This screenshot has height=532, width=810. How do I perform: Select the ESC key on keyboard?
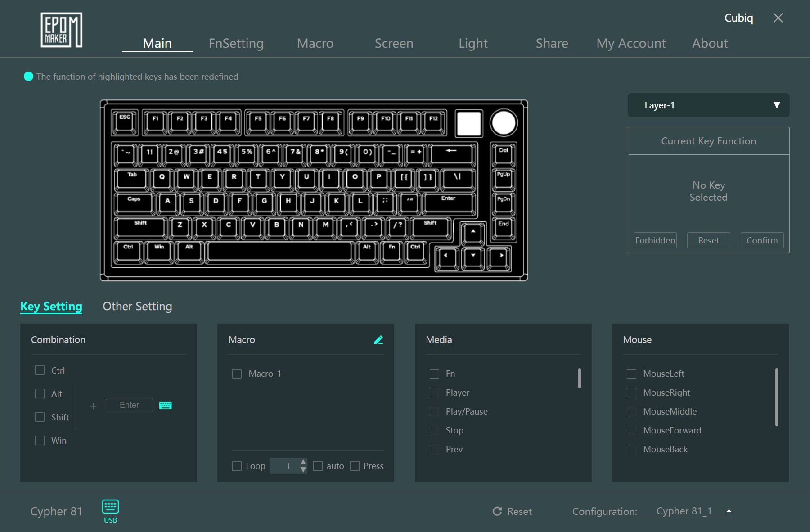pos(125,123)
